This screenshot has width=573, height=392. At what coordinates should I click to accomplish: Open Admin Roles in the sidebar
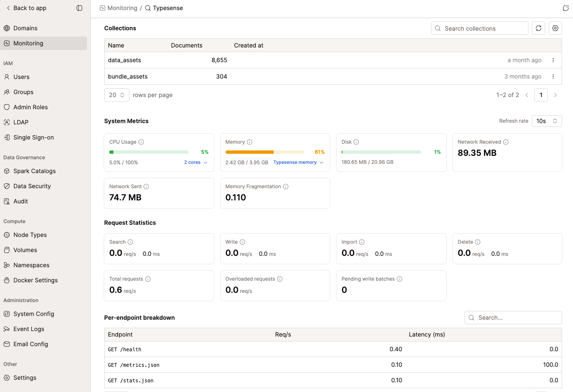(44, 107)
